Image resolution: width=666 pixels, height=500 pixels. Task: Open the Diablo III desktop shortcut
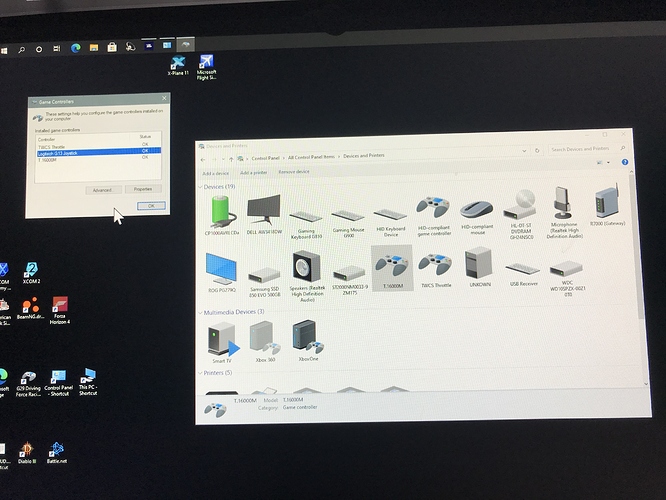[27, 453]
